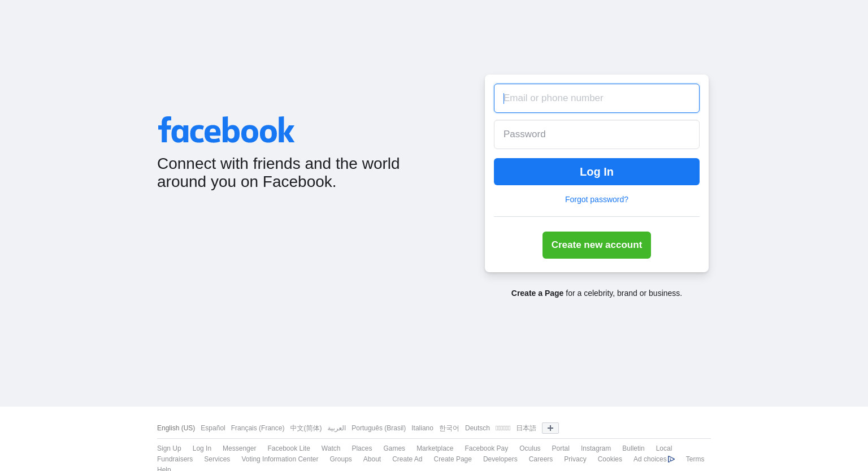The height and width of the screenshot is (471, 868).
Task: Open the Instagram footer link
Action: (596, 448)
